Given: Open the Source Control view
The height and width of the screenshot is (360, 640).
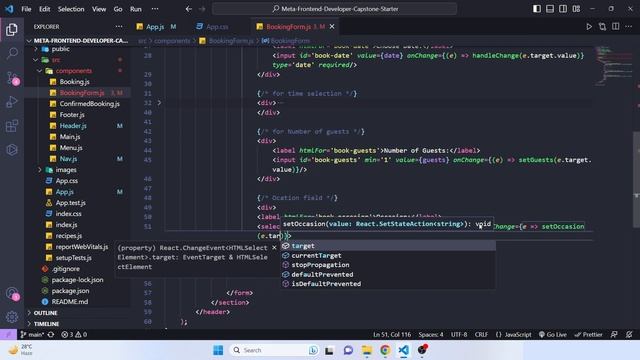Looking at the screenshot, I should [12, 78].
